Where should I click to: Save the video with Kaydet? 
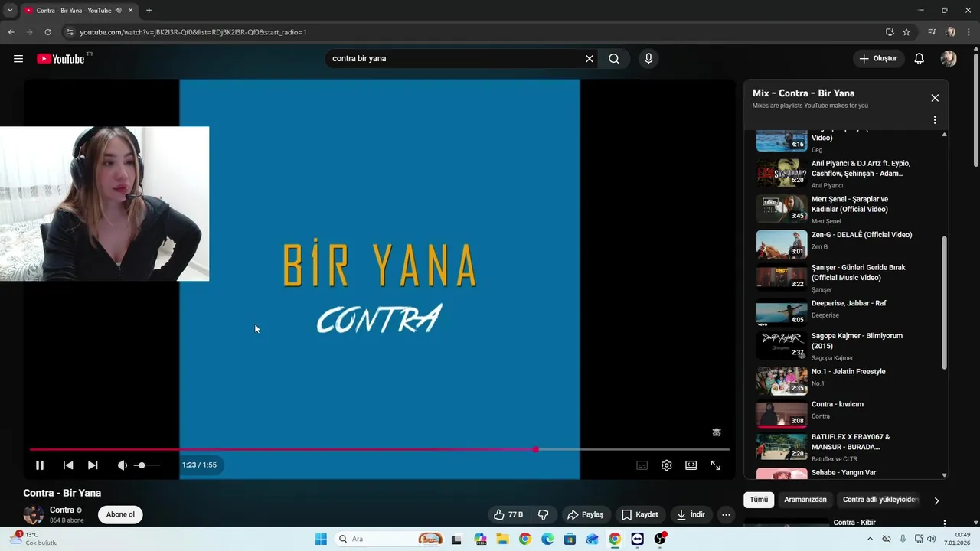640,514
